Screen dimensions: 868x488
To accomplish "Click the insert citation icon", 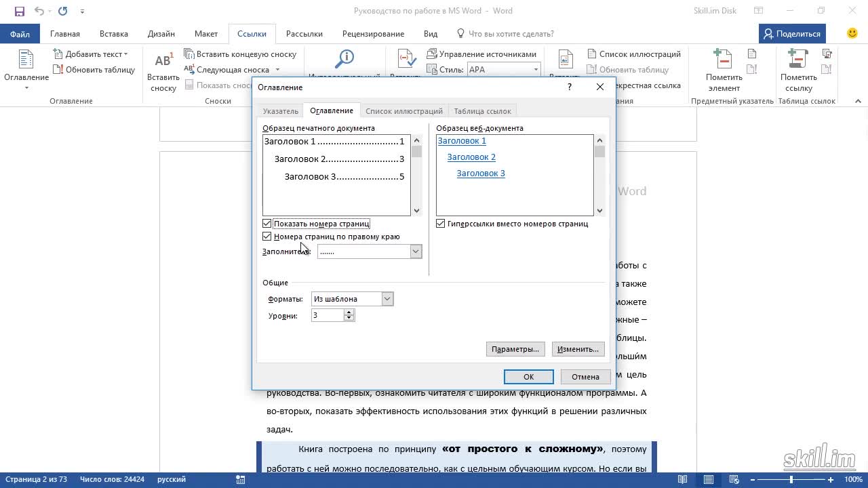I will pos(407,59).
